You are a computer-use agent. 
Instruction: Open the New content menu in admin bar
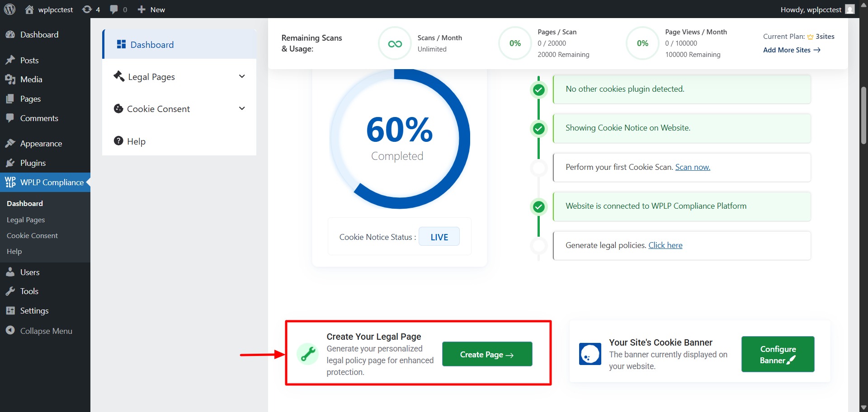click(x=151, y=9)
